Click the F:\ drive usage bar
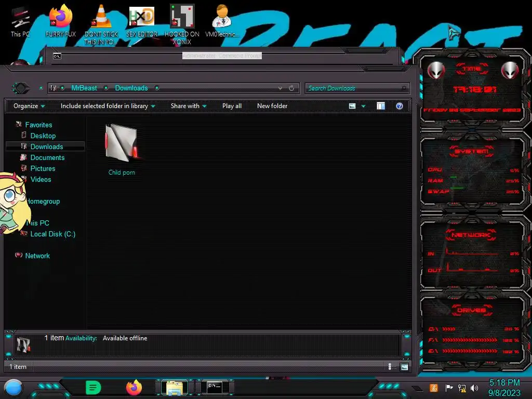Screen dimensions: 532x399 (470, 340)
